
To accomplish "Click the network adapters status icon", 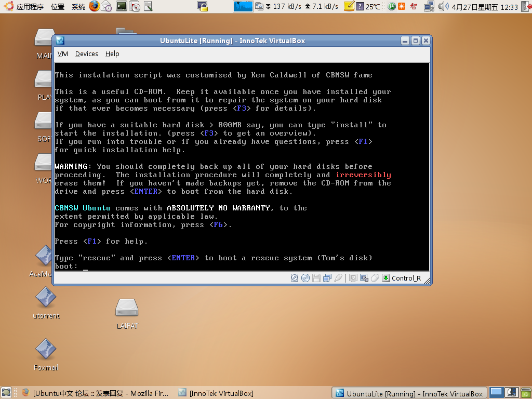I will (x=327, y=278).
